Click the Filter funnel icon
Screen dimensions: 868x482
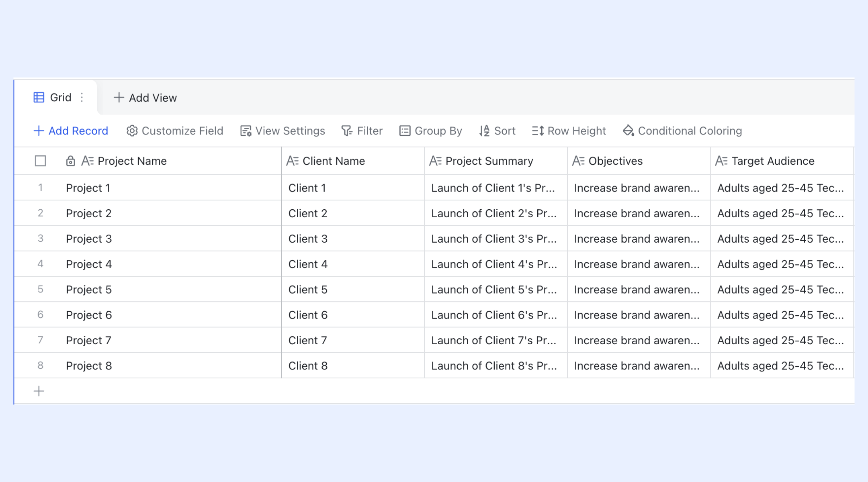[x=347, y=131]
